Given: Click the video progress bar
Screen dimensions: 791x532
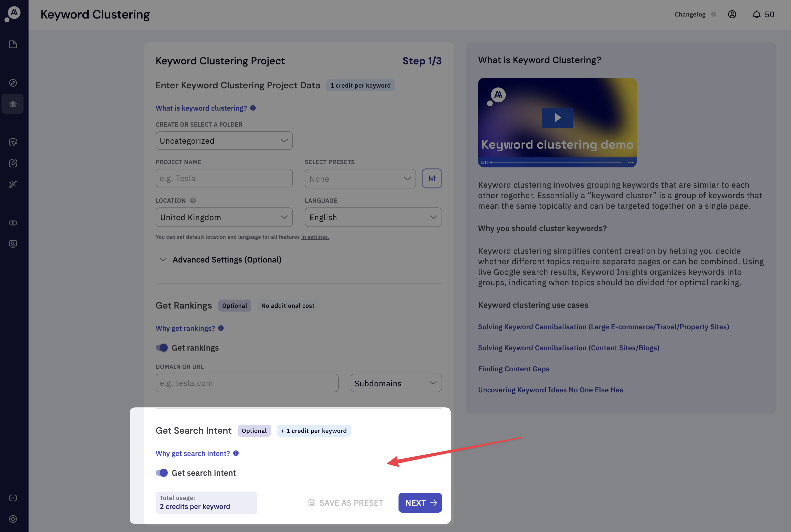Looking at the screenshot, I should 556,162.
